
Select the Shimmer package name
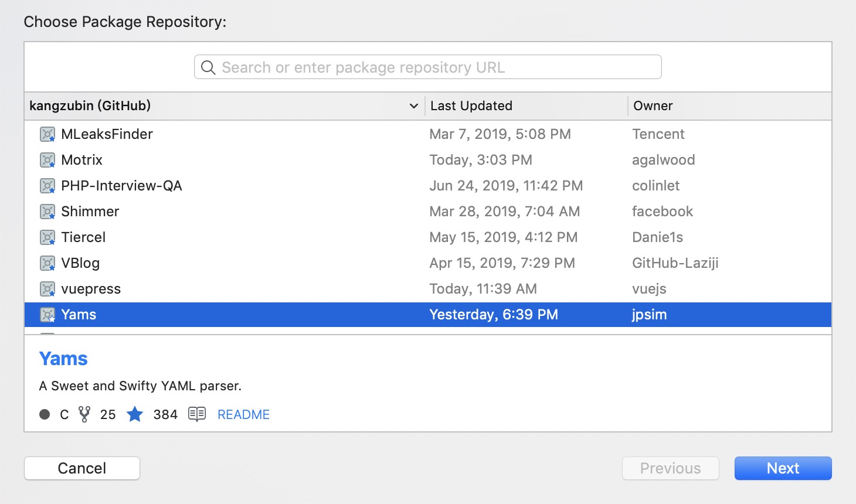point(90,212)
